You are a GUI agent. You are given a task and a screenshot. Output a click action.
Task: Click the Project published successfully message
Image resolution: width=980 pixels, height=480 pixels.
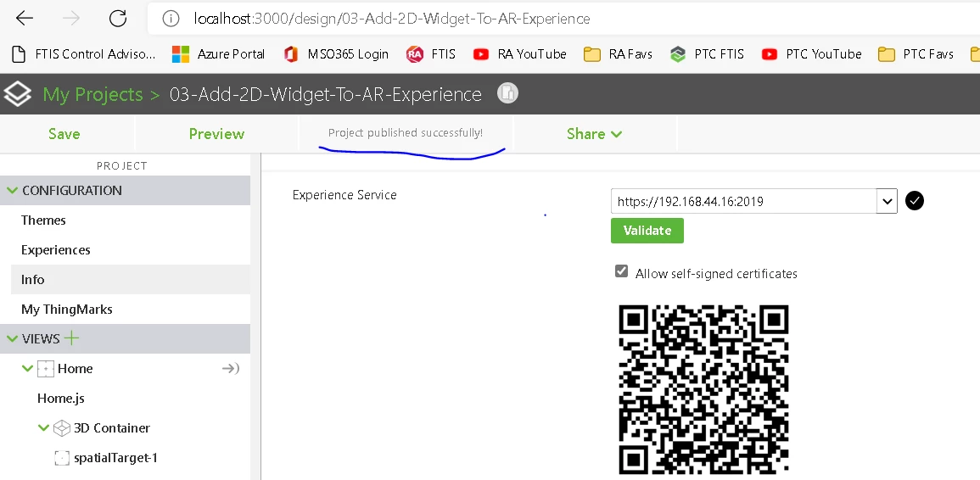pyautogui.click(x=406, y=133)
